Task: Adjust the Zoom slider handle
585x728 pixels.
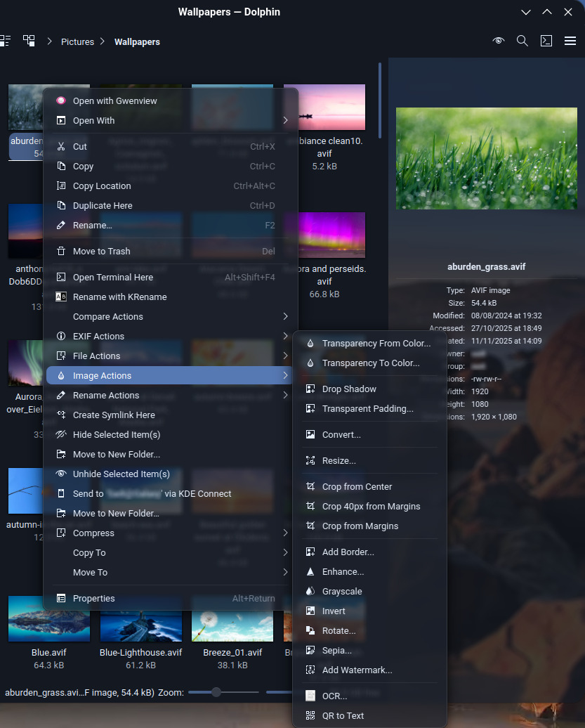Action: pyautogui.click(x=216, y=692)
